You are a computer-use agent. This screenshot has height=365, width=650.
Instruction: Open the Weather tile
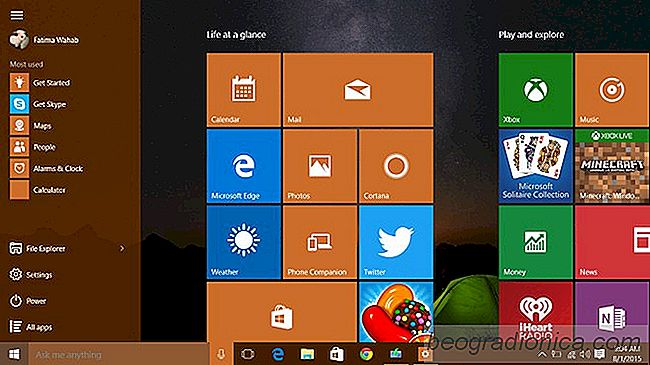[x=244, y=242]
